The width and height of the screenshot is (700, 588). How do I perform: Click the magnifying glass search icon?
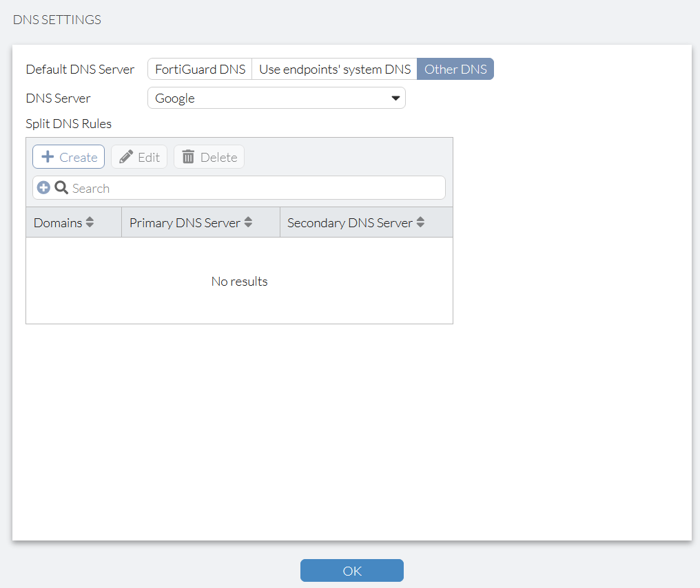point(61,187)
